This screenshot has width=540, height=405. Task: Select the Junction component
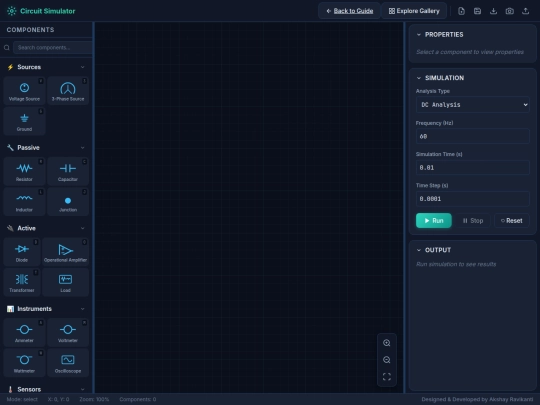pos(68,201)
